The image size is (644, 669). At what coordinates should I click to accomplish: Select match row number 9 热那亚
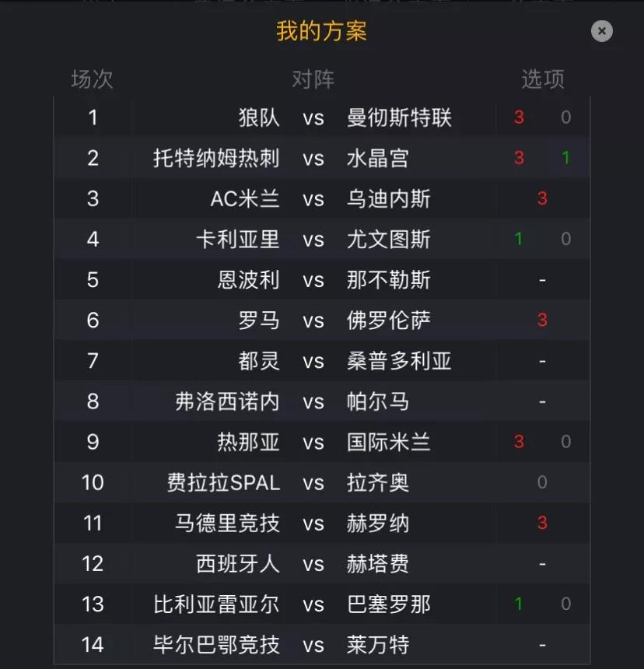click(x=322, y=442)
